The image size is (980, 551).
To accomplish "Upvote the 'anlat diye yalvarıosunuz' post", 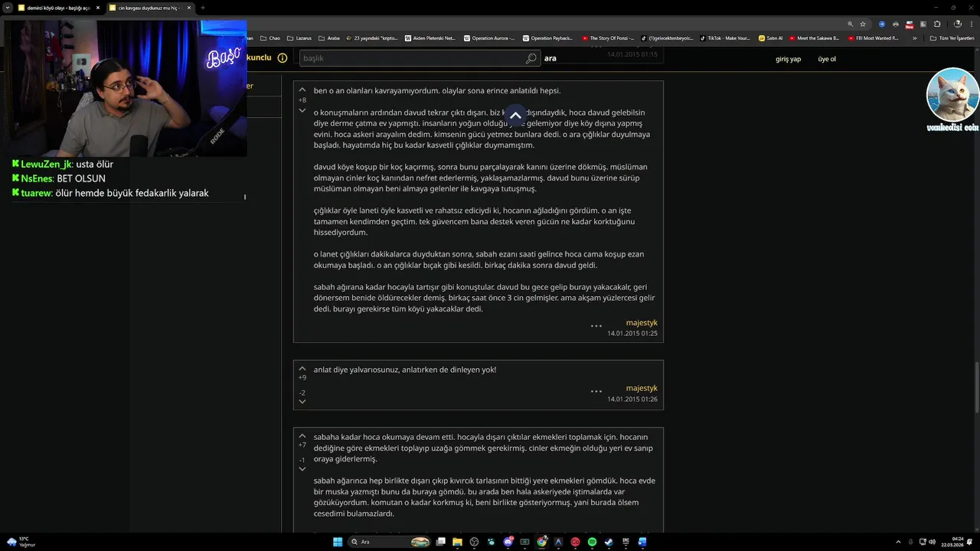I will tap(302, 369).
